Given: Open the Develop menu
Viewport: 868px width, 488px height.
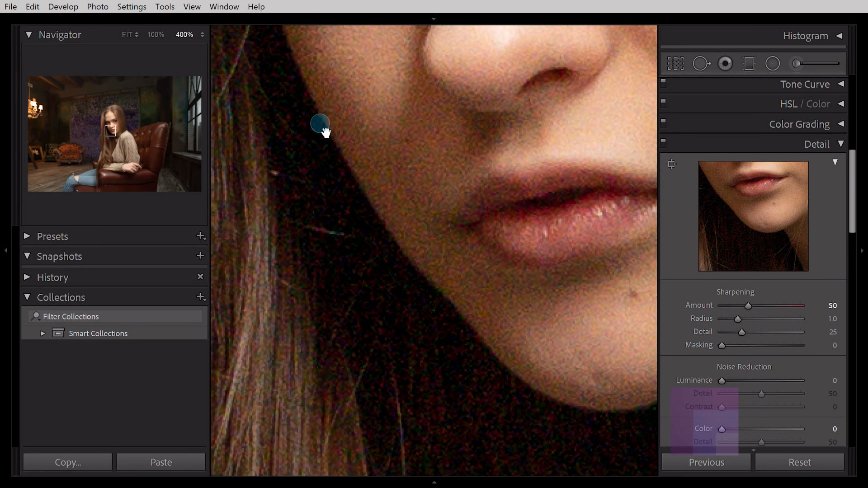Looking at the screenshot, I should point(62,7).
